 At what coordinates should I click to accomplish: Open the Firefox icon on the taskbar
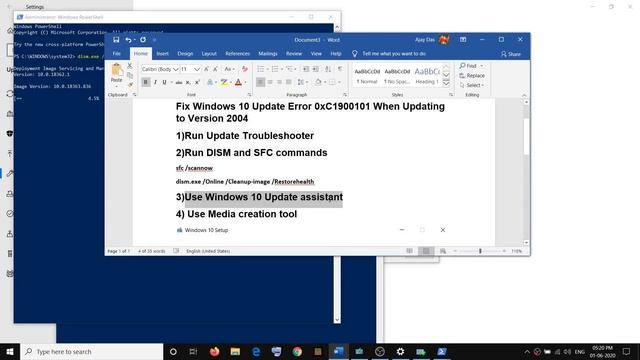(x=214, y=351)
